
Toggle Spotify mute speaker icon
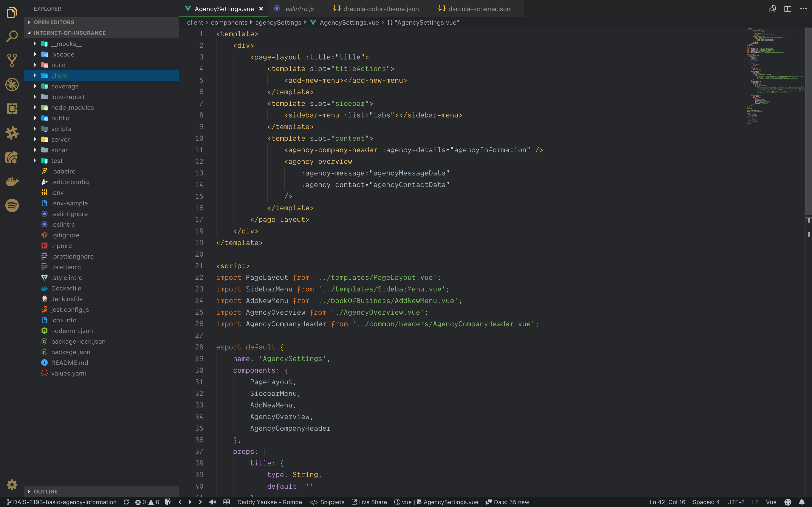coord(213,502)
